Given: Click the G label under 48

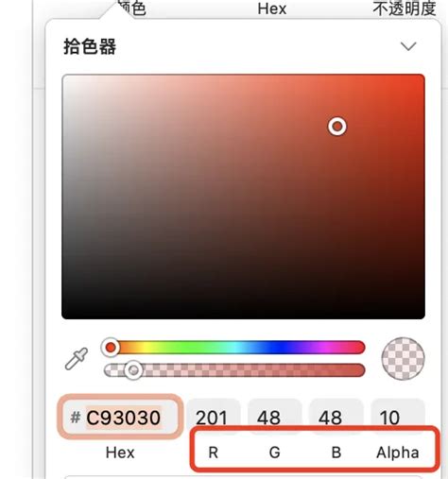Looking at the screenshot, I should [274, 453].
